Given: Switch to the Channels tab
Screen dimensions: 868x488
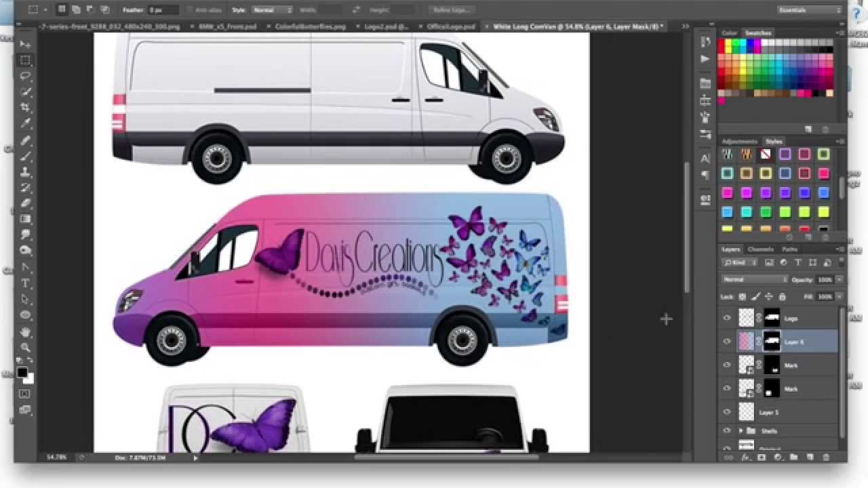Looking at the screenshot, I should point(760,249).
